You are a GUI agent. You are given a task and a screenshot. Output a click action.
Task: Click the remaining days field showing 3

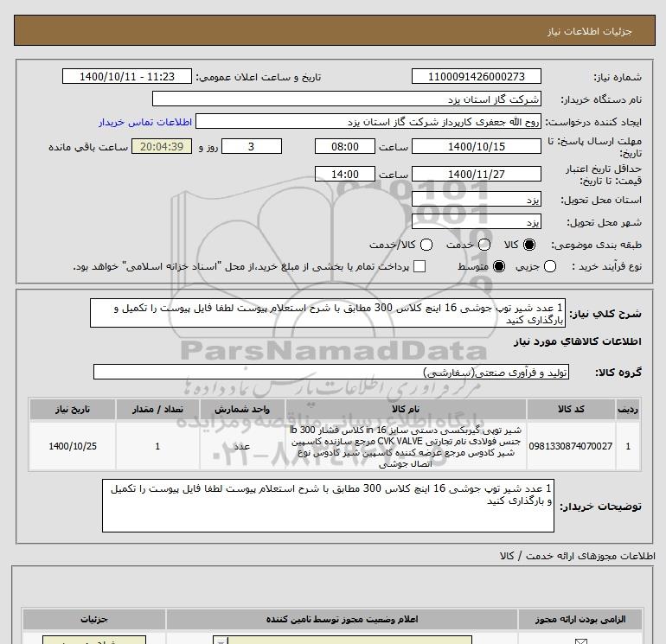(252, 146)
